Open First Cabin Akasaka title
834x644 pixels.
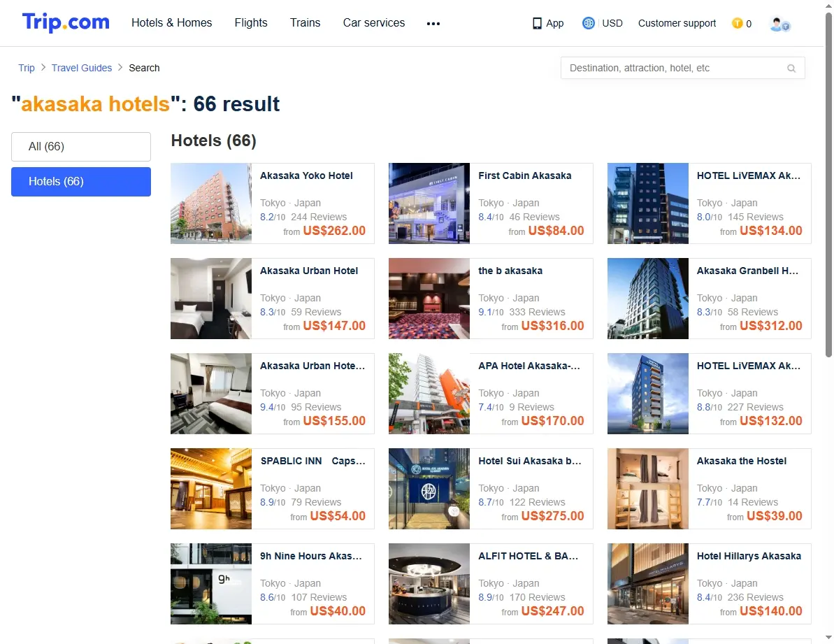pos(525,176)
